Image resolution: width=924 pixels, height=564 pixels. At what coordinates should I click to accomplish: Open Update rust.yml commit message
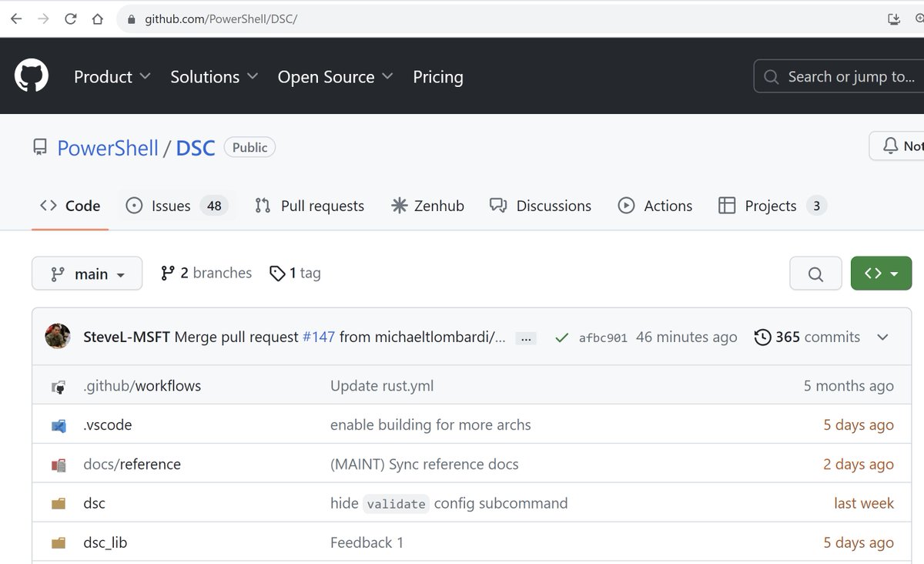coord(382,386)
